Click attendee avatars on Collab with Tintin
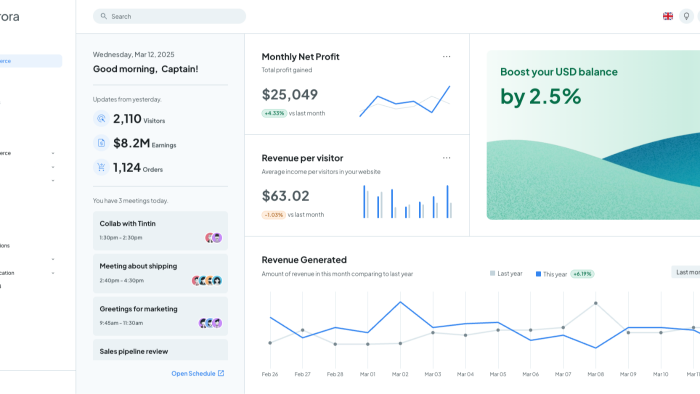This screenshot has width=700, height=394. [x=213, y=238]
